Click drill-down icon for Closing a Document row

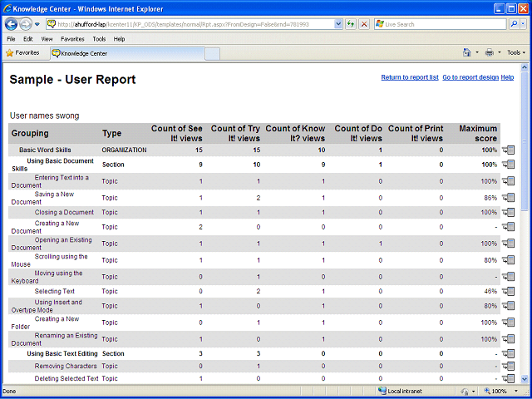click(508, 213)
